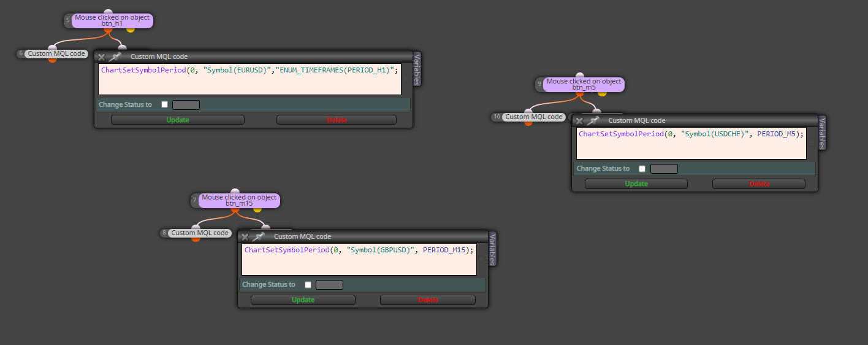Image resolution: width=868 pixels, height=345 pixels.
Task: Select Custom MQL code block number 6
Action: tap(56, 53)
